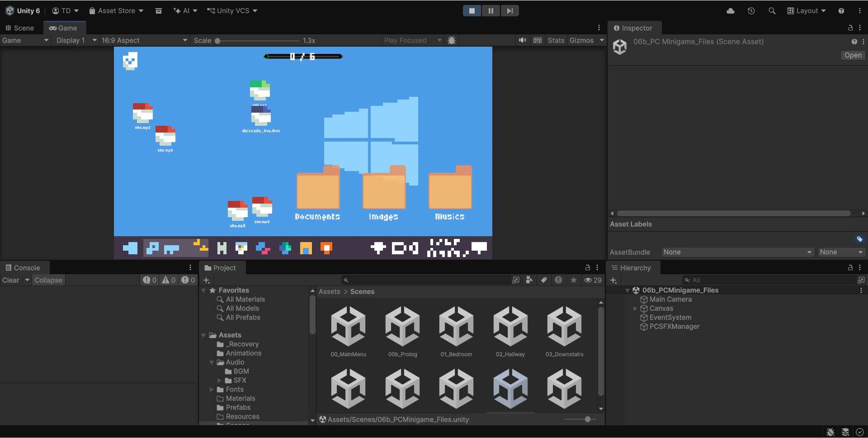This screenshot has height=438, width=868.
Task: Click Search by Label tag icon in Project
Action: click(x=544, y=280)
